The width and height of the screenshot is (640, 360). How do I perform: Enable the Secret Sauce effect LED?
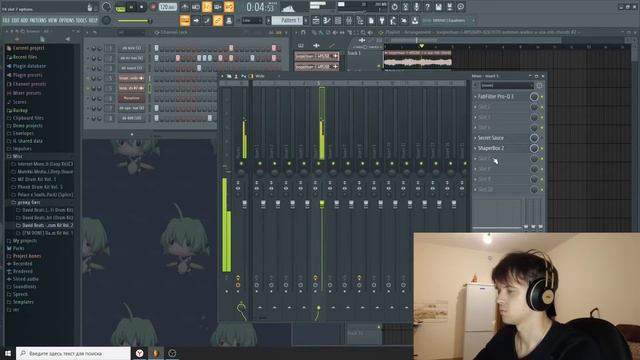pos(542,138)
